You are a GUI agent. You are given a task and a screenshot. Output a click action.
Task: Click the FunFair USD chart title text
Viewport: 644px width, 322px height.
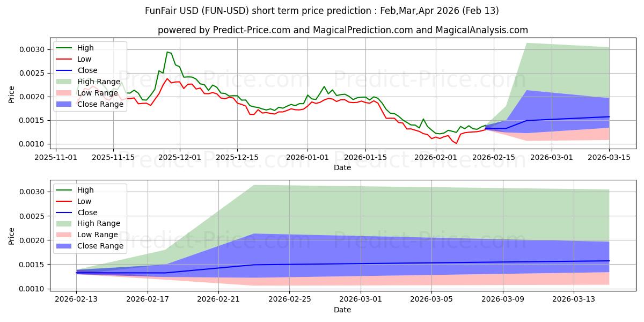[321, 11]
